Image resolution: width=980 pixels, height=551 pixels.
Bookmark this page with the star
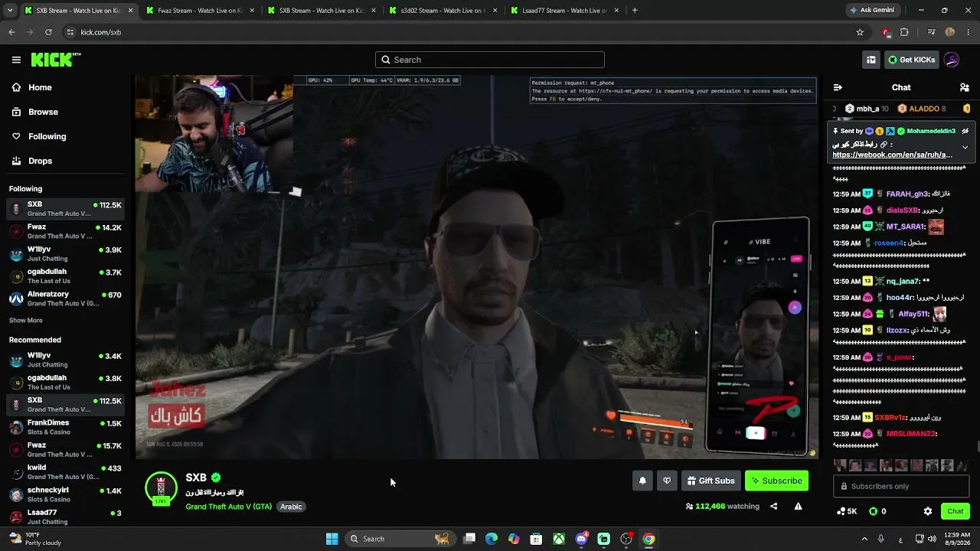[860, 32]
